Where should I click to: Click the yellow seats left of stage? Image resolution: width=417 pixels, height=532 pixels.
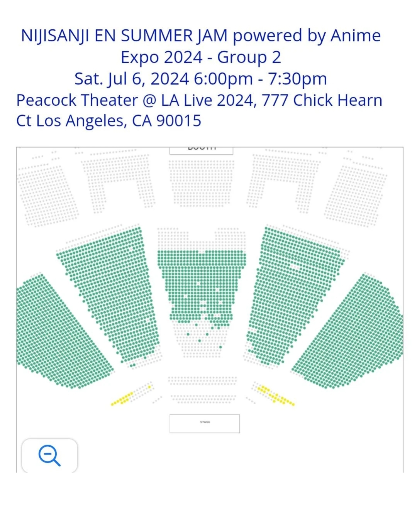(x=123, y=399)
